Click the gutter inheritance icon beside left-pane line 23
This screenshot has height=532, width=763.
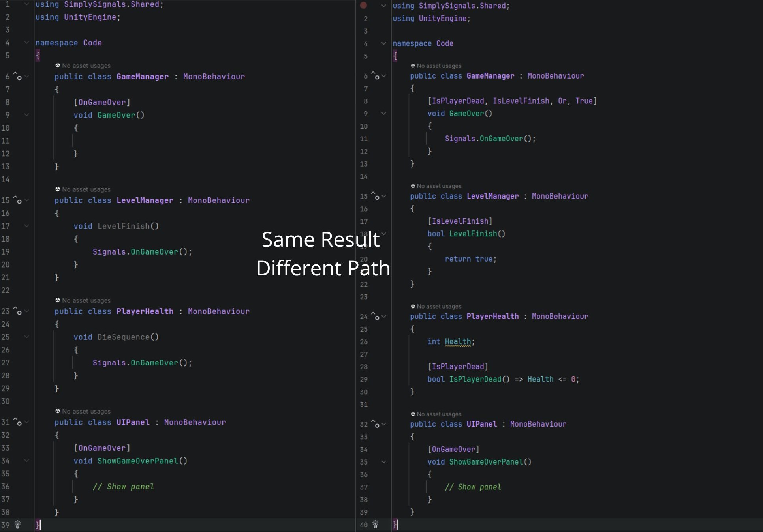pos(17,311)
